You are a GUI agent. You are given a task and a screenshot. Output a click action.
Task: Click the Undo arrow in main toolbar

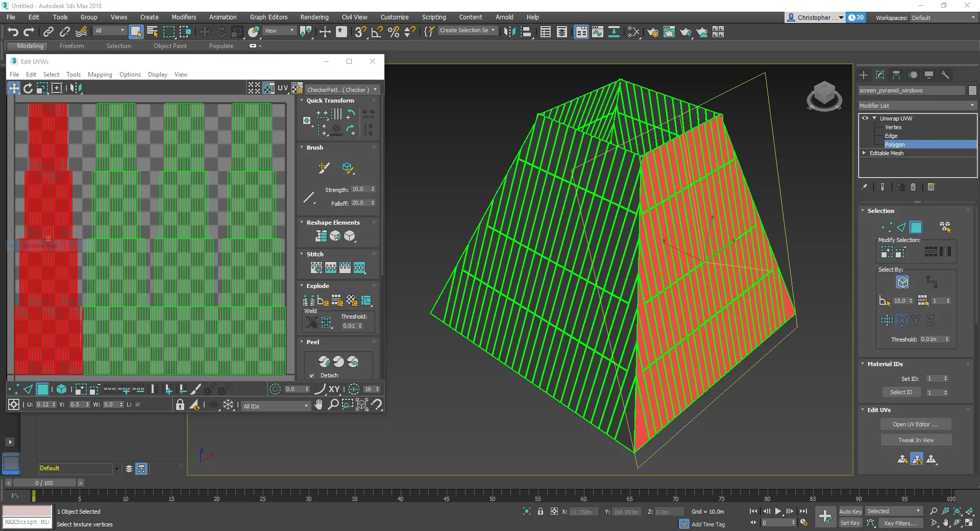tap(13, 32)
